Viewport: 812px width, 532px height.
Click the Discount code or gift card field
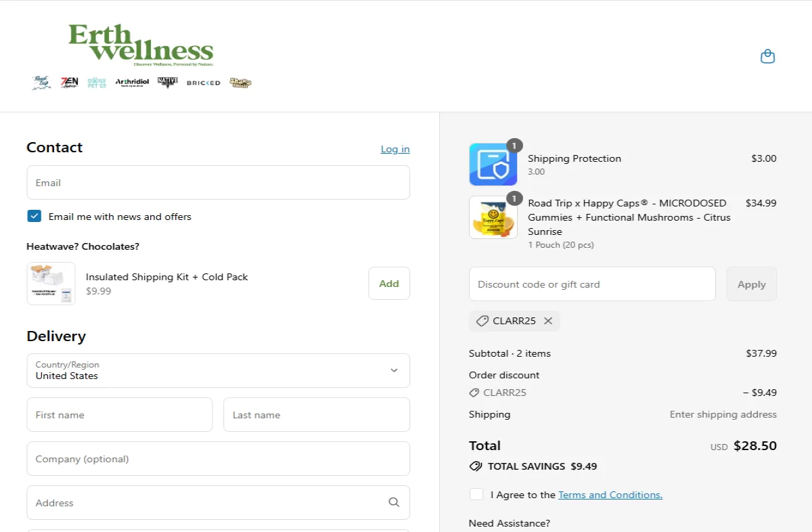(591, 284)
